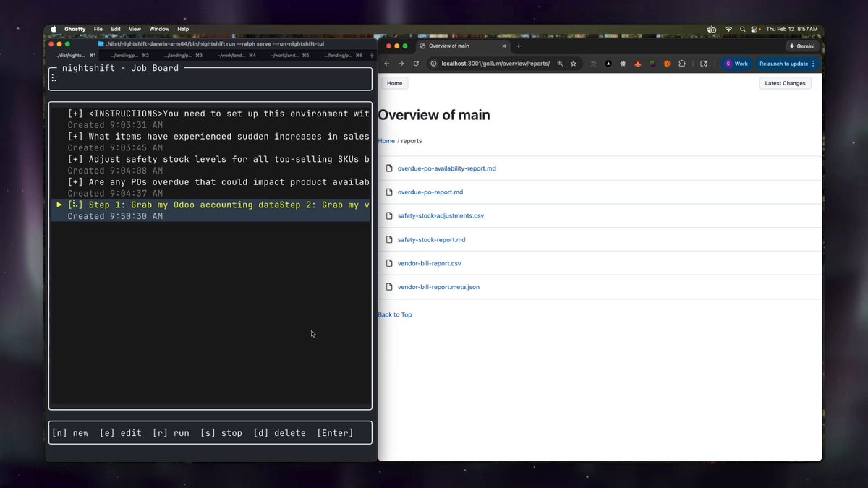
Task: Open a new browser tab
Action: click(x=519, y=46)
